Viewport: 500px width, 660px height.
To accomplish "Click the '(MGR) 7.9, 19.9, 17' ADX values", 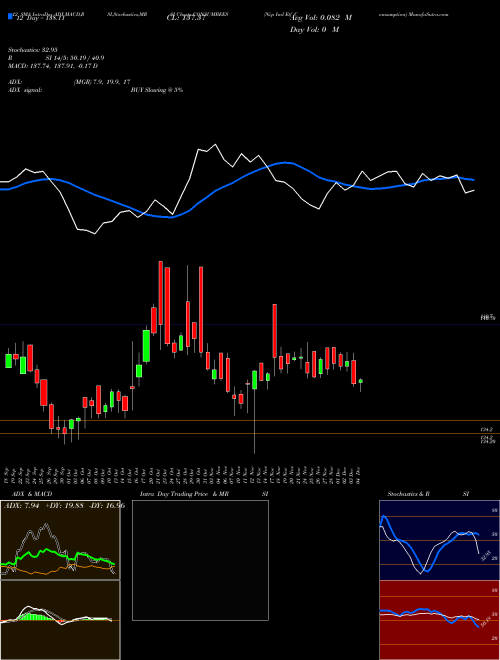I will pos(101,82).
